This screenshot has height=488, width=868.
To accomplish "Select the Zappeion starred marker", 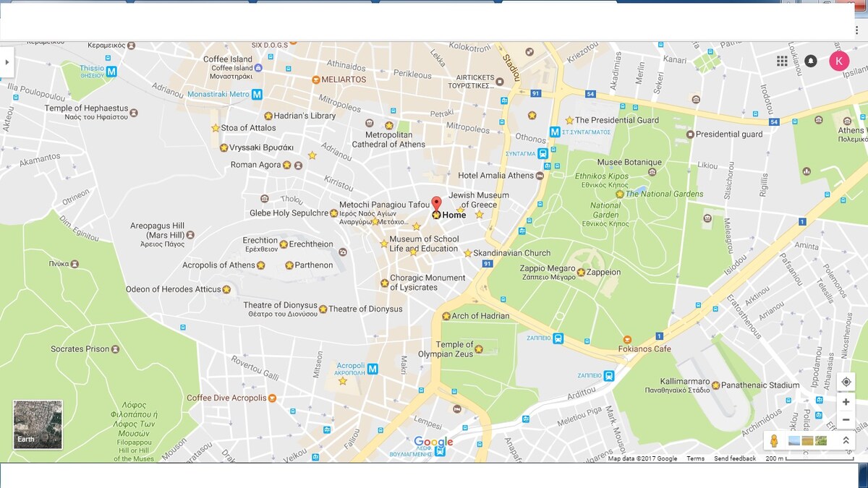I will pyautogui.click(x=581, y=273).
